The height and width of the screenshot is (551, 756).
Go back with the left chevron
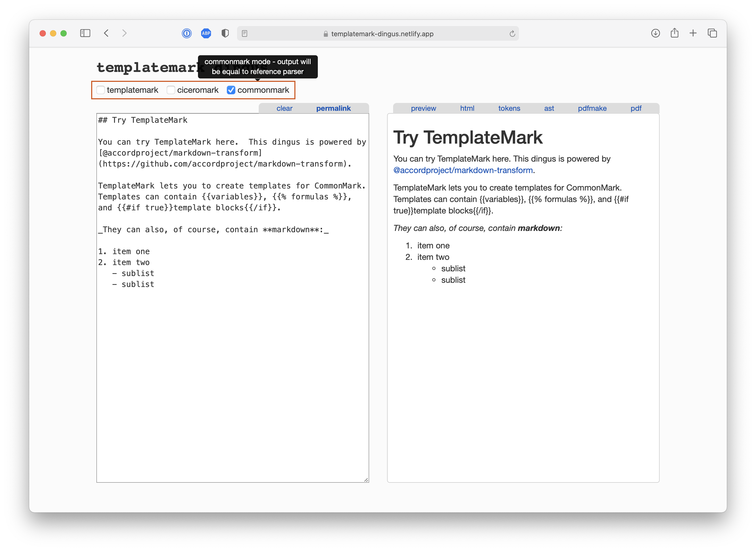pos(106,33)
